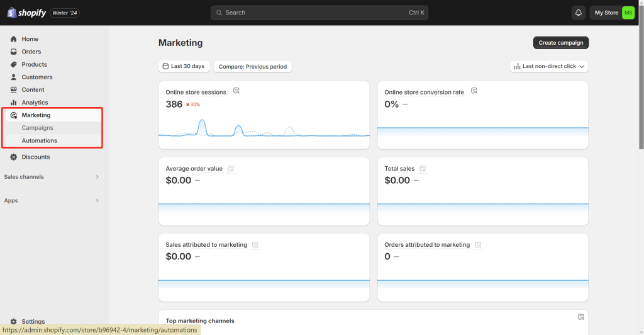644x335 pixels.
Task: Click the search magnifier icon
Action: (219, 13)
